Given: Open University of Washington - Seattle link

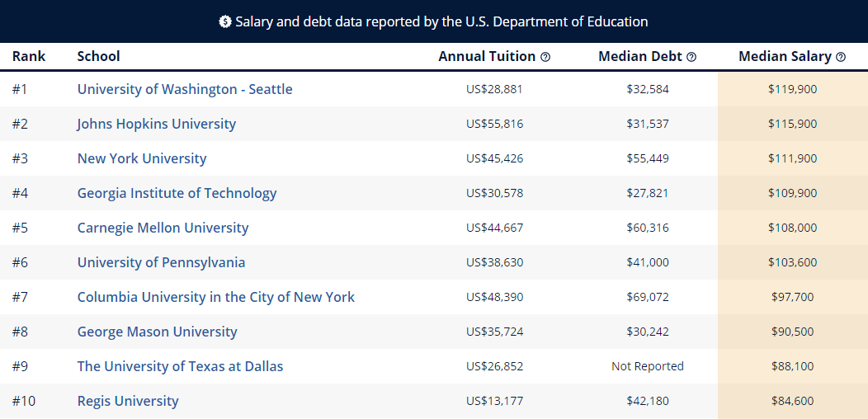Looking at the screenshot, I should point(185,89).
